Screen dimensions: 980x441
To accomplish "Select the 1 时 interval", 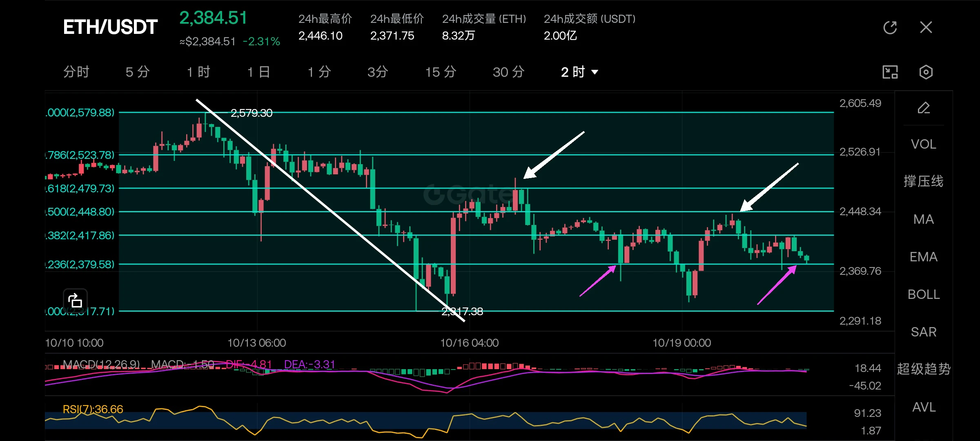I will tap(198, 72).
